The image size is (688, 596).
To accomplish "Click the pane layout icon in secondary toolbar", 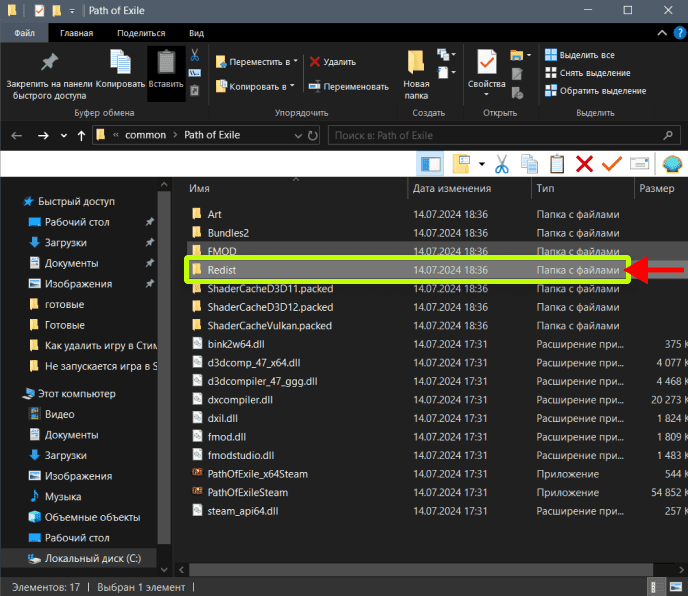I will (x=430, y=165).
